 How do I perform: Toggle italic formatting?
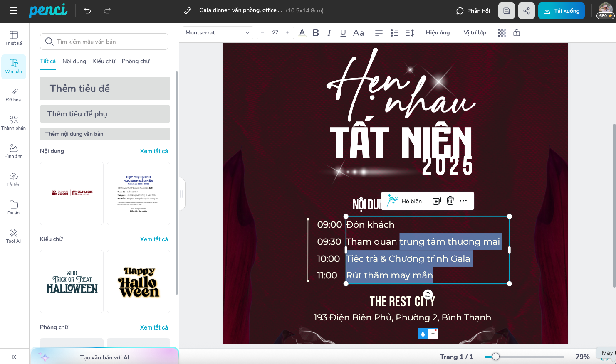329,33
